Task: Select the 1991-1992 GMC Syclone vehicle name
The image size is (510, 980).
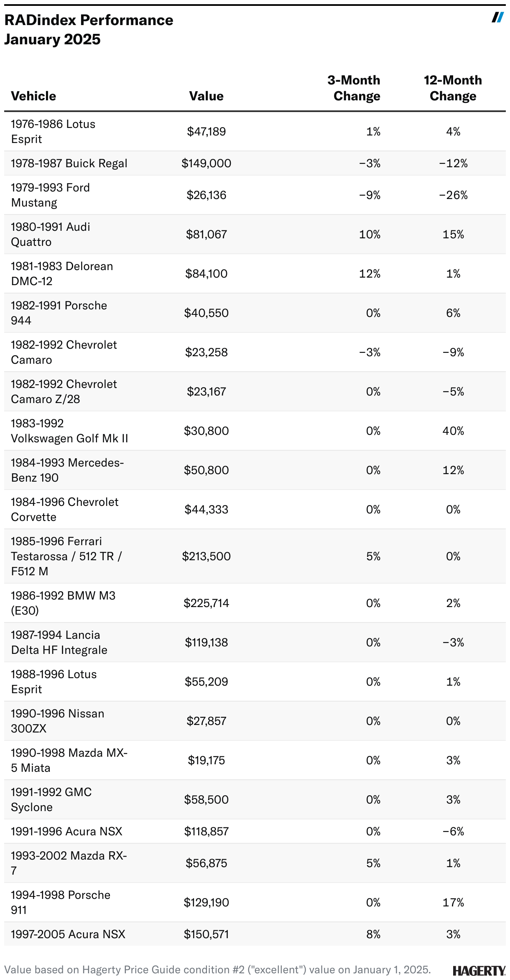Action: 51,799
